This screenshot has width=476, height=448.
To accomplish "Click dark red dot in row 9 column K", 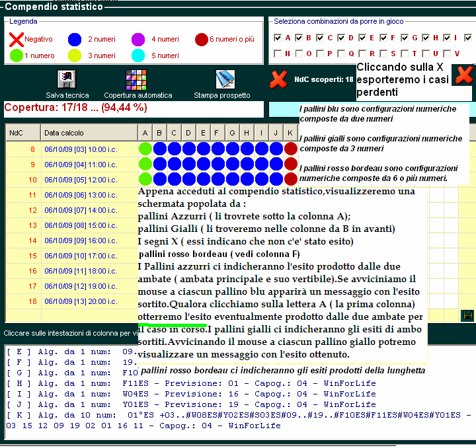I will (290, 164).
